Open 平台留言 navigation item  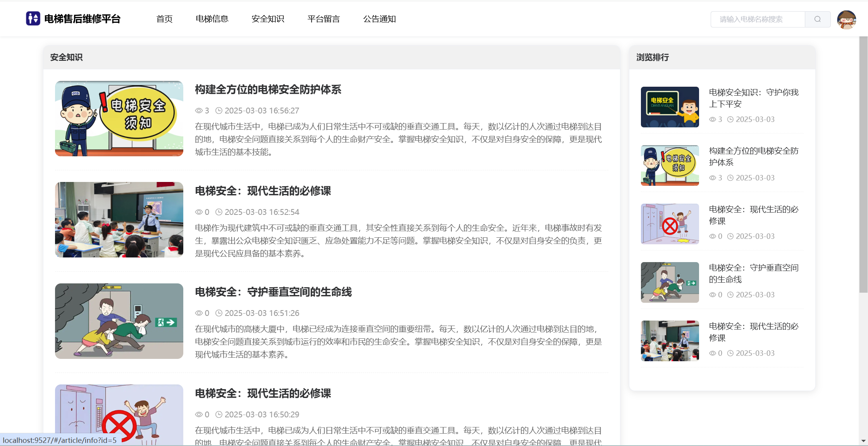tap(324, 19)
